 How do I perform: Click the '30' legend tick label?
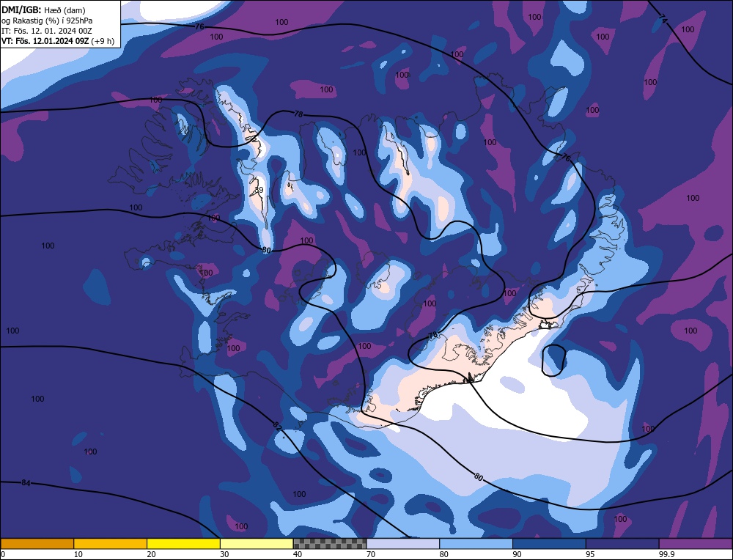point(224,554)
